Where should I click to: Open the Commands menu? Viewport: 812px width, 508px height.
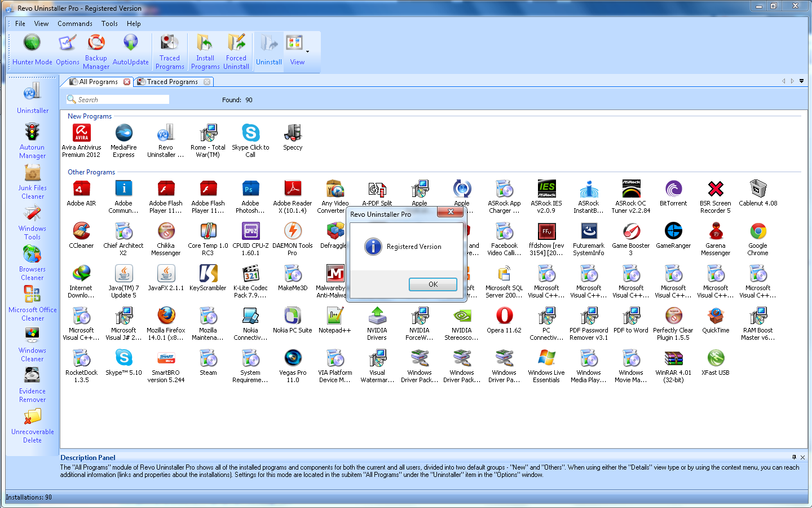point(75,24)
